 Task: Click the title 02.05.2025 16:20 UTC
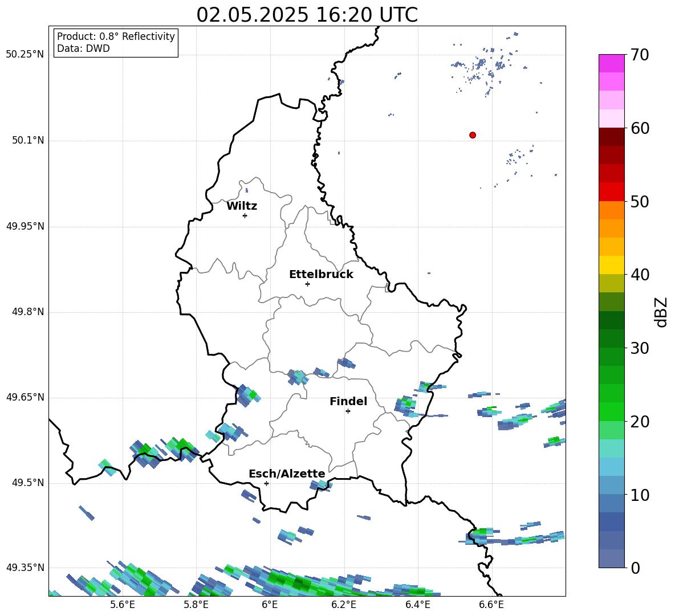pyautogui.click(x=307, y=15)
